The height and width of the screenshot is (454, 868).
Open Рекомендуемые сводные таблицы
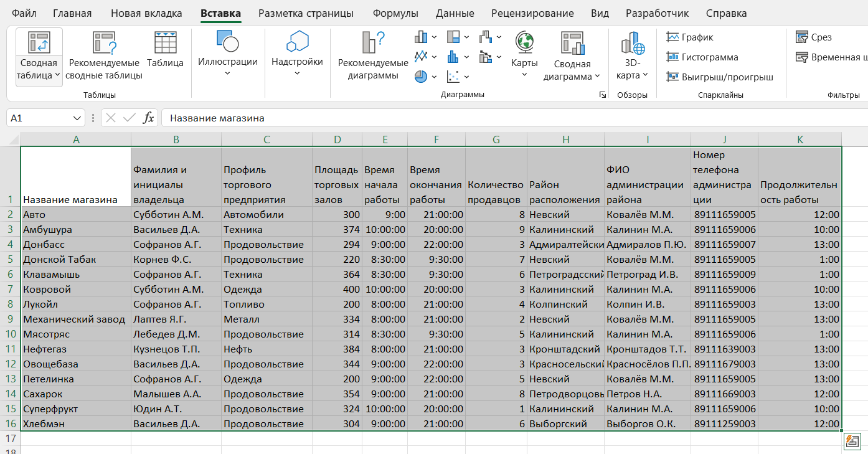click(104, 57)
